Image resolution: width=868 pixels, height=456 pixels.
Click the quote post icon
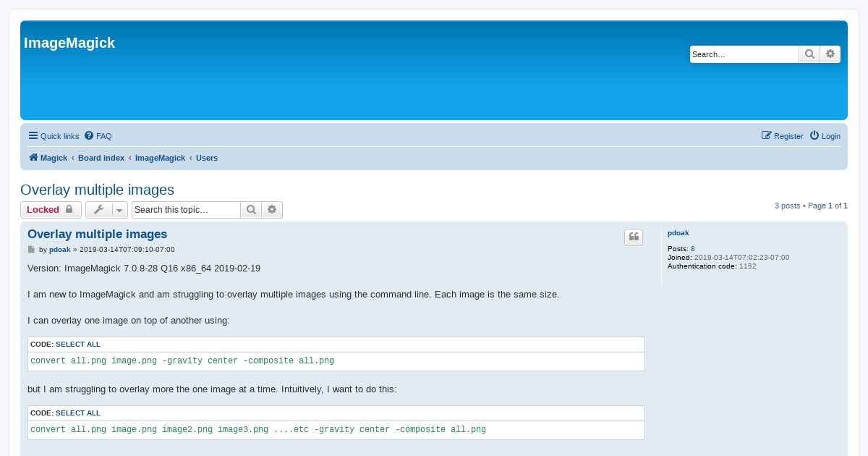pos(634,237)
